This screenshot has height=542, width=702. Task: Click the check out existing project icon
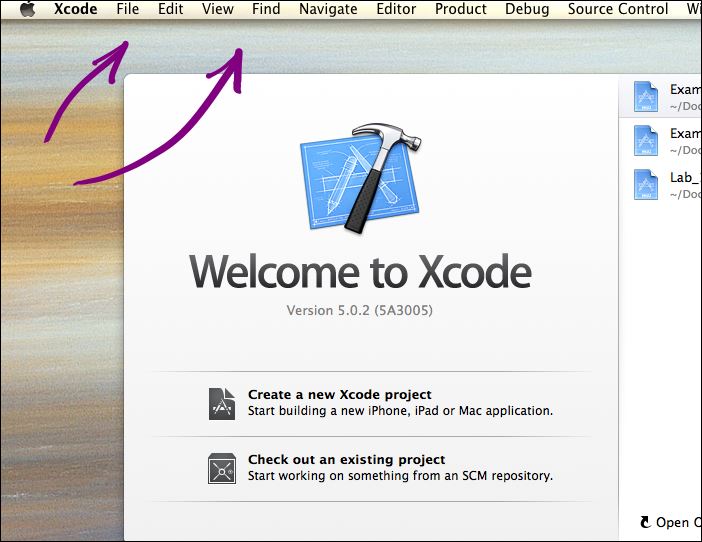pos(222,469)
